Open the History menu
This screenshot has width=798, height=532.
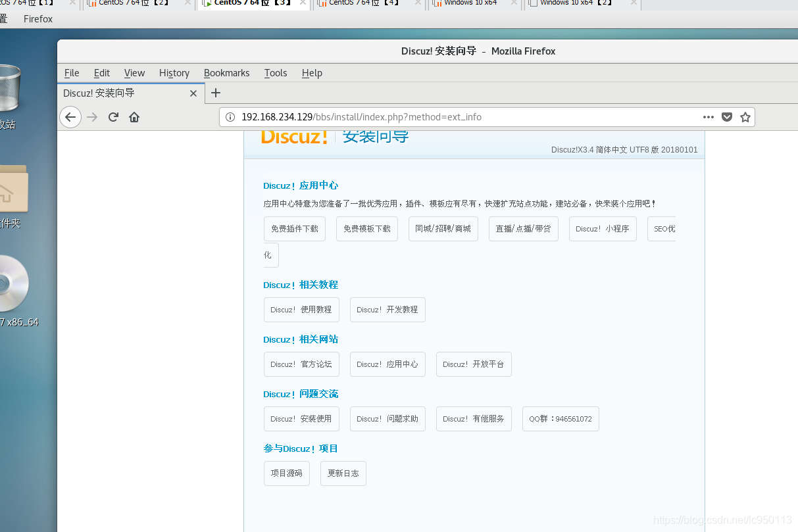pos(174,73)
